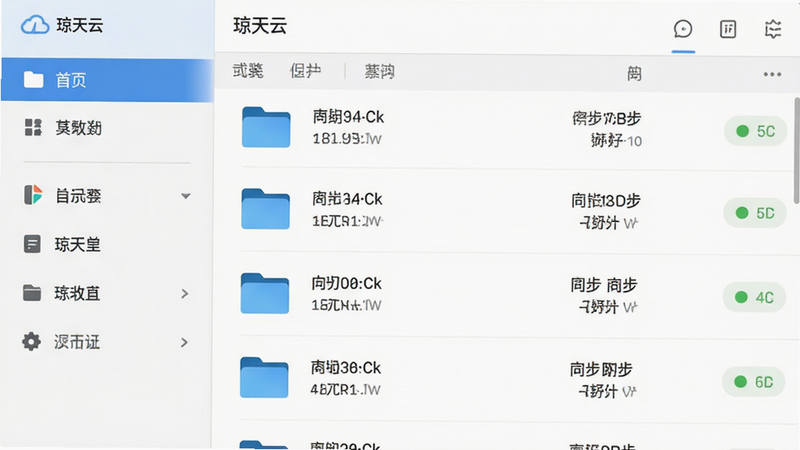Select the 首页 home item in sidebar
800x450 pixels.
[x=107, y=80]
